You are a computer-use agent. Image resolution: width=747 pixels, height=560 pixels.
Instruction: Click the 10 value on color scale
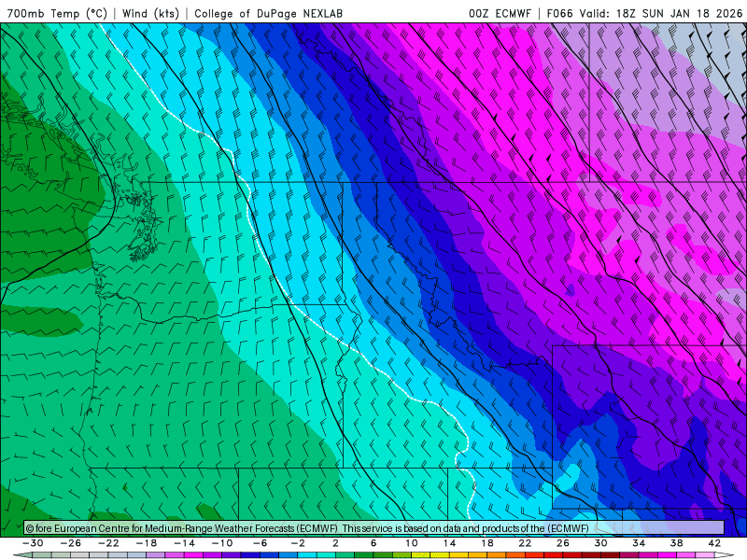[x=412, y=543]
